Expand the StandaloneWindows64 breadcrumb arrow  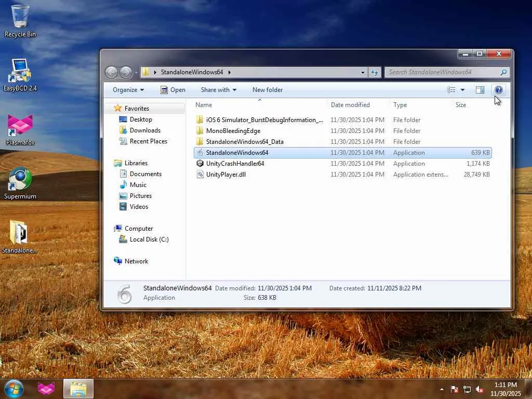click(230, 72)
